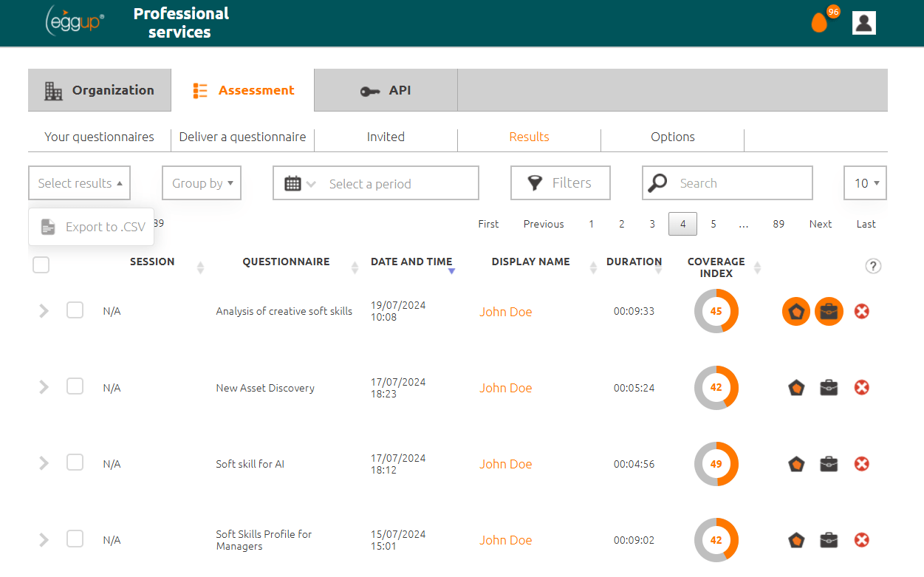Toggle the select-all checkbox in table header
Viewport: 924px width, 577px height.
coord(41,264)
